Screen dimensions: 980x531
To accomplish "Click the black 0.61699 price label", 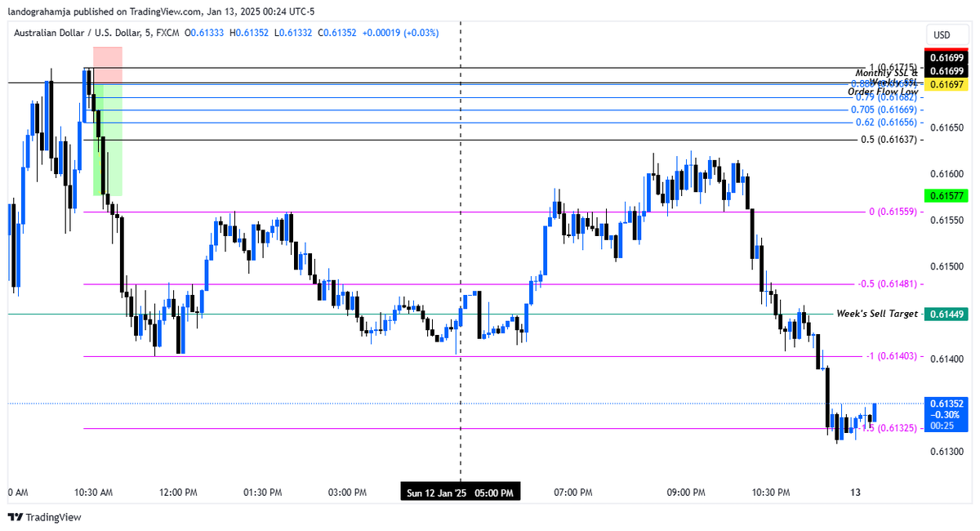I will pos(947,72).
